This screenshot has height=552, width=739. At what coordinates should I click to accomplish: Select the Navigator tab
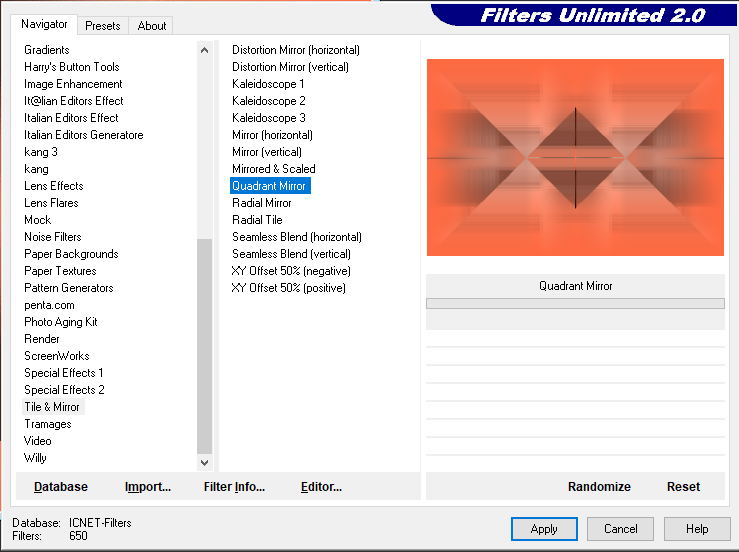click(44, 24)
